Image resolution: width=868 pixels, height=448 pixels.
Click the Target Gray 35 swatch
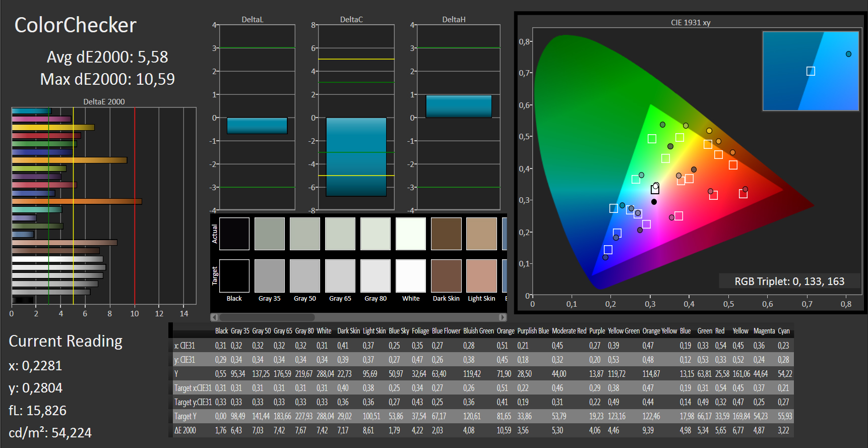coord(270,276)
